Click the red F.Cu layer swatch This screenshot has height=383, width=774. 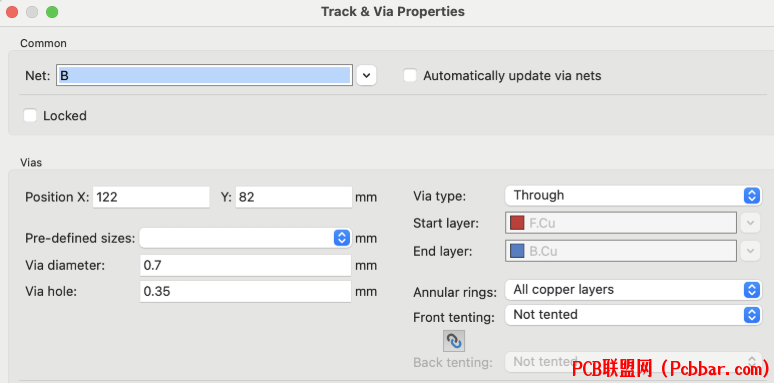pyautogui.click(x=517, y=223)
